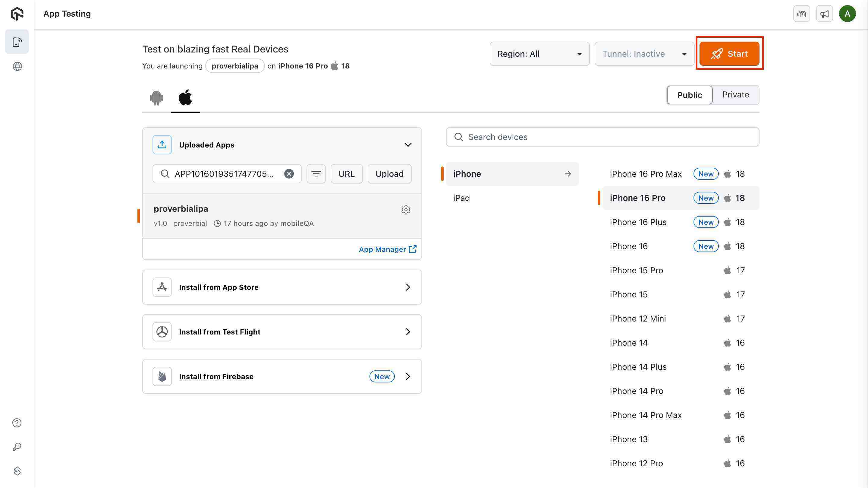868x488 pixels.
Task: Choose iPhone 14 Plus device
Action: point(681,366)
